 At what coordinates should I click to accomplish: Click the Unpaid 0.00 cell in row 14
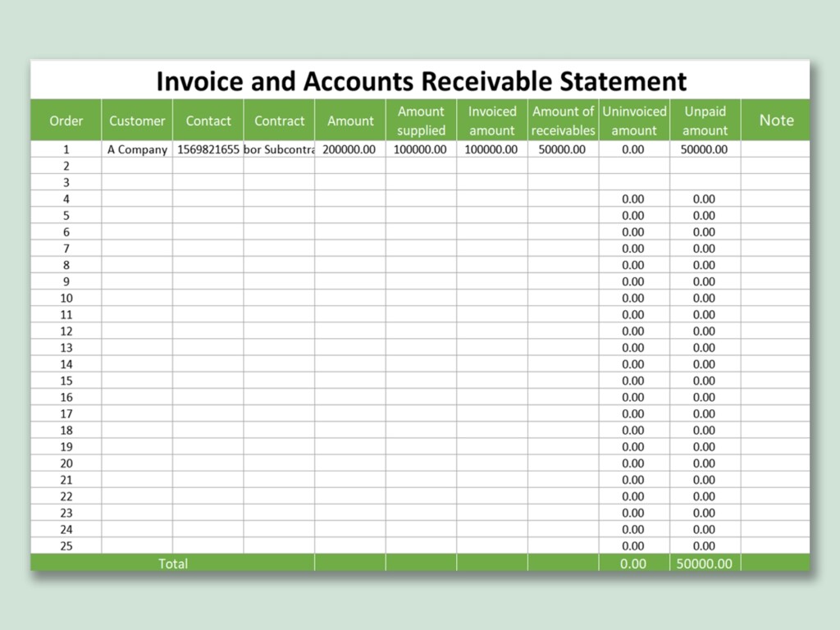[704, 364]
